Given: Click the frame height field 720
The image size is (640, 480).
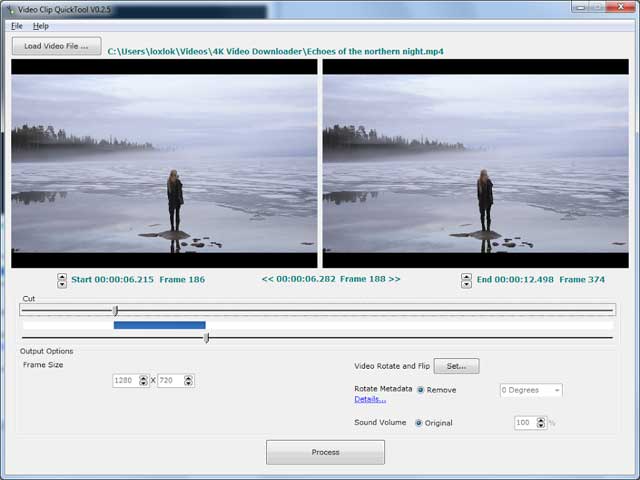Looking at the screenshot, I should tap(171, 381).
